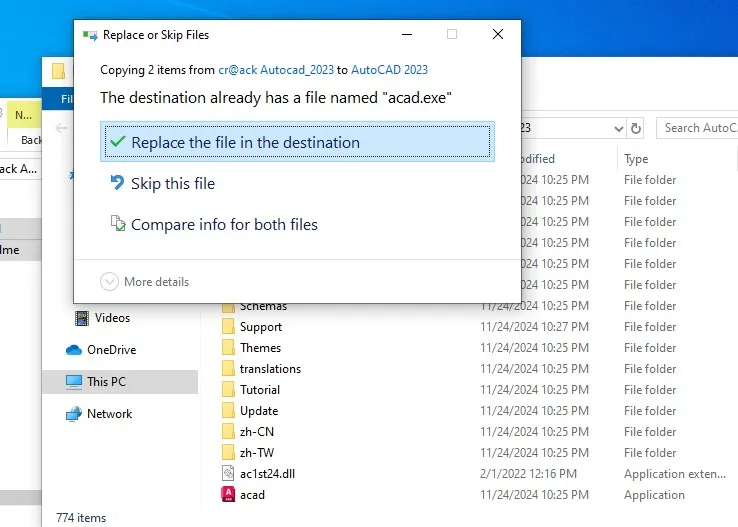This screenshot has width=738, height=527.
Task: Select This PC in the sidebar
Action: coord(105,382)
